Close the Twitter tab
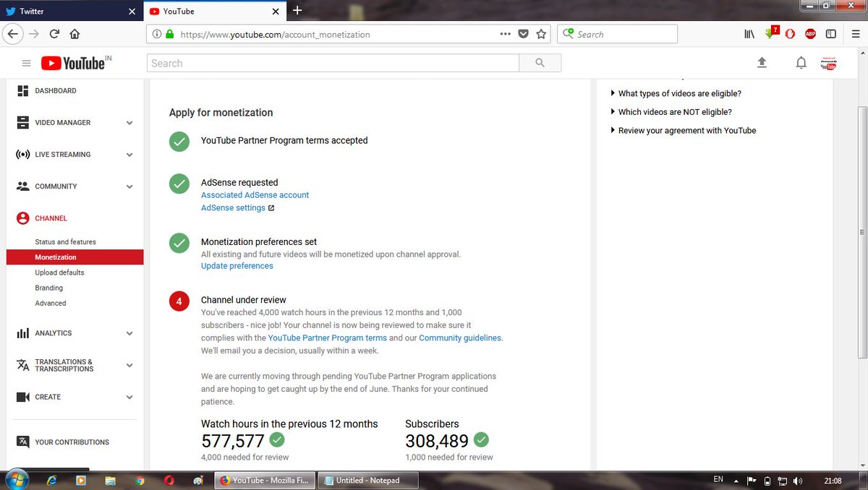 131,11
